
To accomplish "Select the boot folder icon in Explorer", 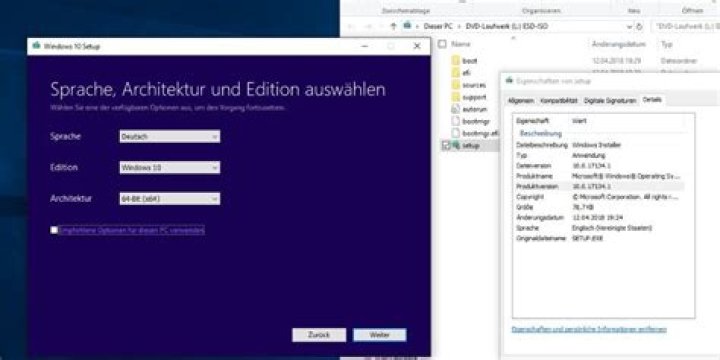I will point(456,61).
